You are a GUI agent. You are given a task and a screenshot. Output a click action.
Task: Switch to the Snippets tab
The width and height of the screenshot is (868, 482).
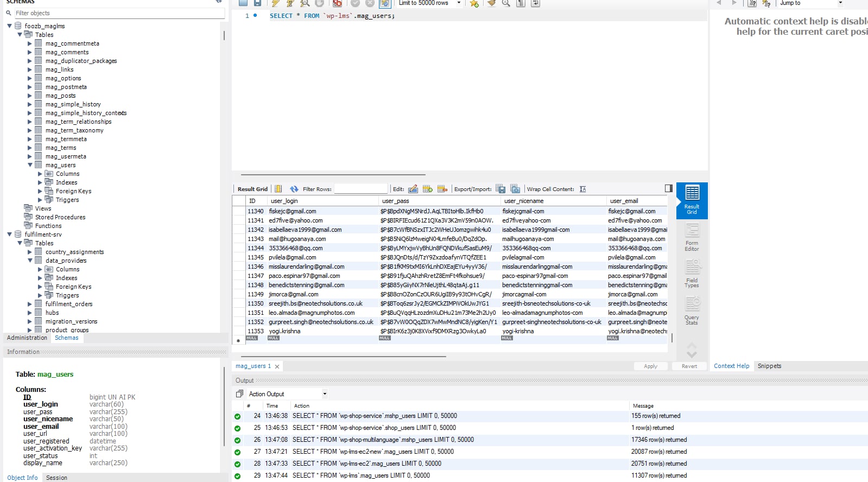pos(769,366)
